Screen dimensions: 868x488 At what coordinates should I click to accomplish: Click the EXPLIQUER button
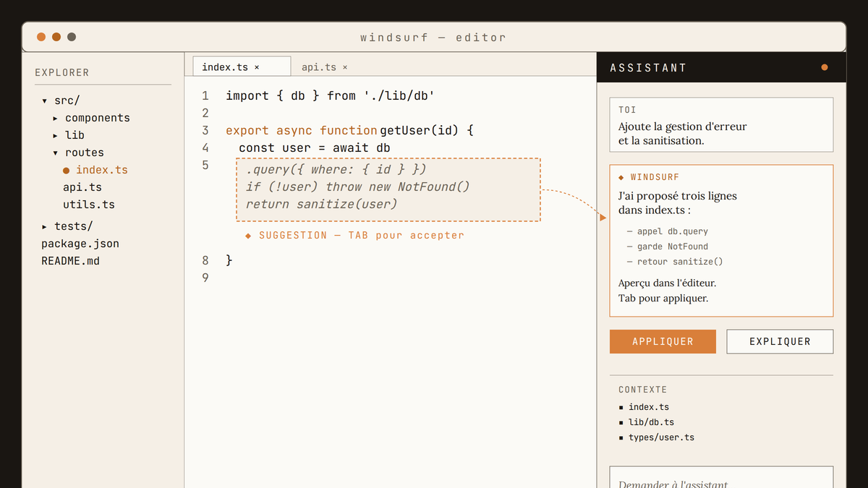(780, 341)
